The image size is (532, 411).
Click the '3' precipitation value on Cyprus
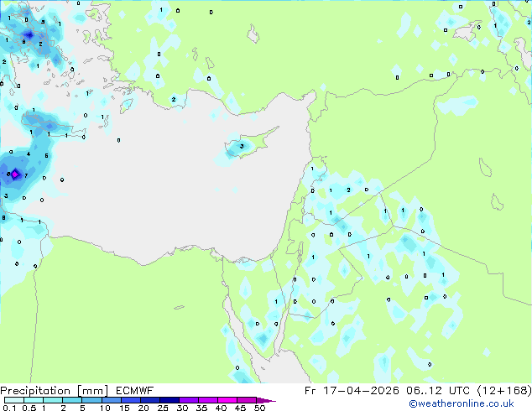coord(242,146)
